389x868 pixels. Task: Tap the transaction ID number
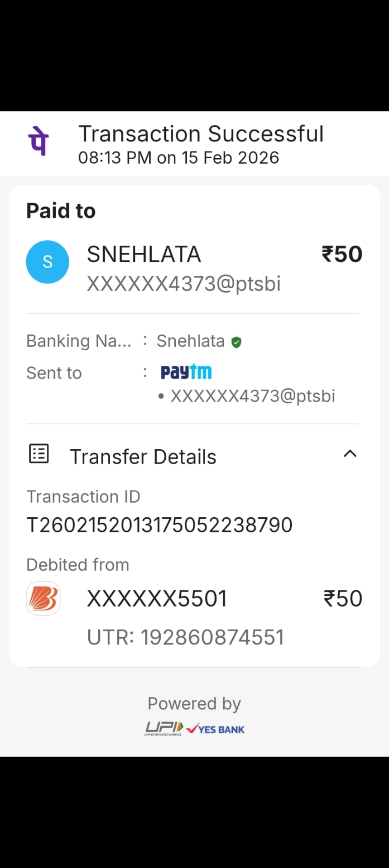[x=160, y=525]
